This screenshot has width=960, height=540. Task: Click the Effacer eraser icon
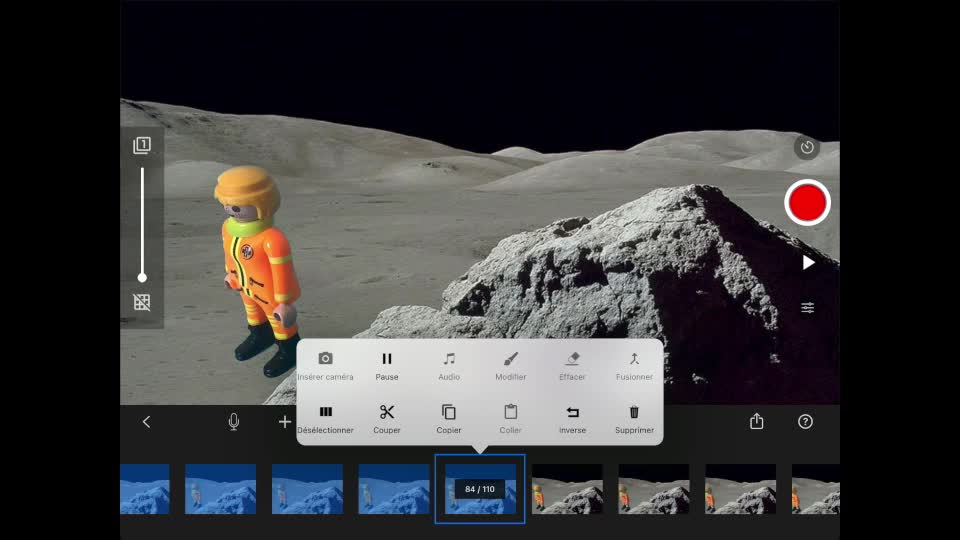coord(572,359)
